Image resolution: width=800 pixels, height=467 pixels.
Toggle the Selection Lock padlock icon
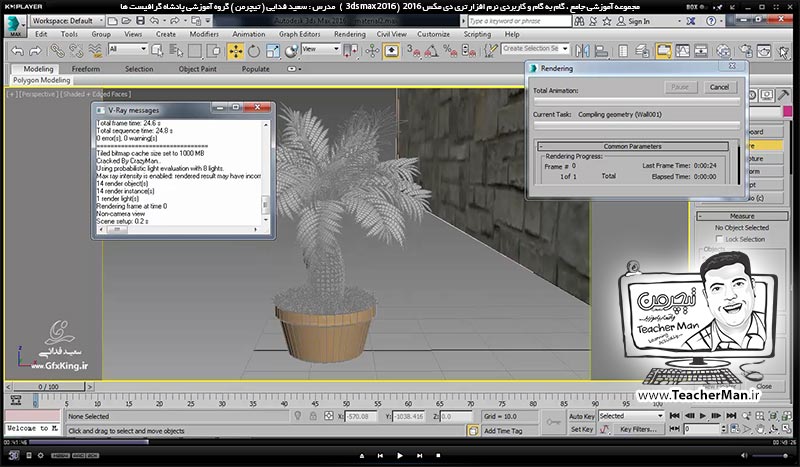click(313, 416)
